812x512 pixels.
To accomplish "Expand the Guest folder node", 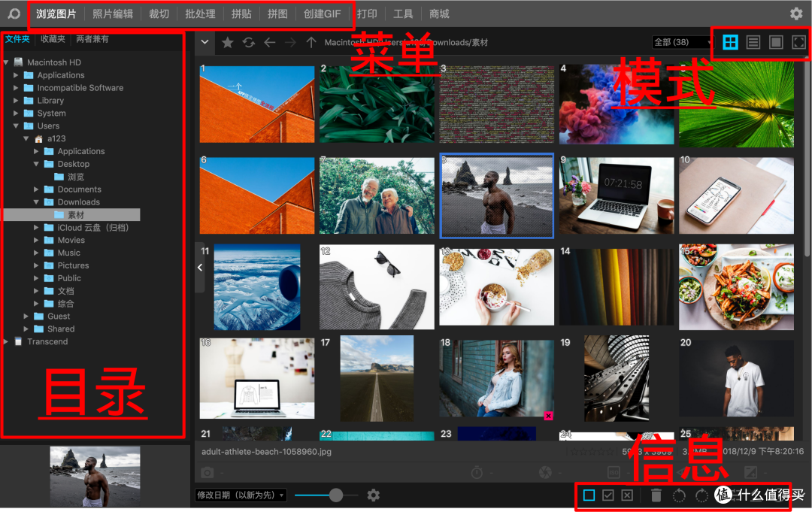I will (26, 317).
